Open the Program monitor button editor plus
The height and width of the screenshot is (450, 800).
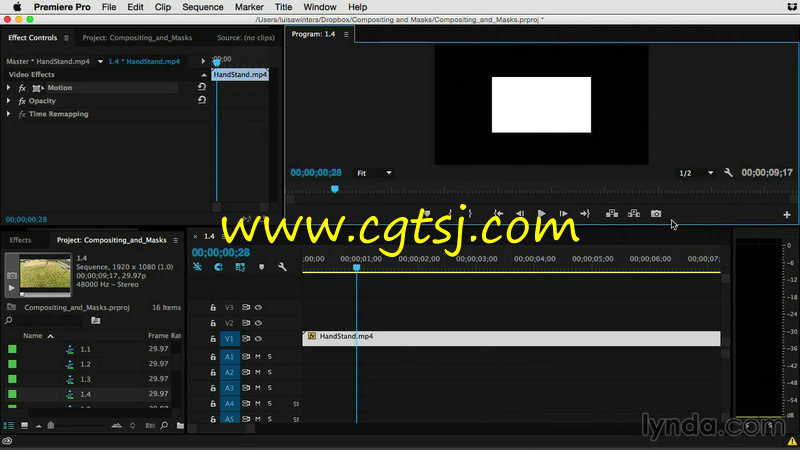(x=786, y=214)
